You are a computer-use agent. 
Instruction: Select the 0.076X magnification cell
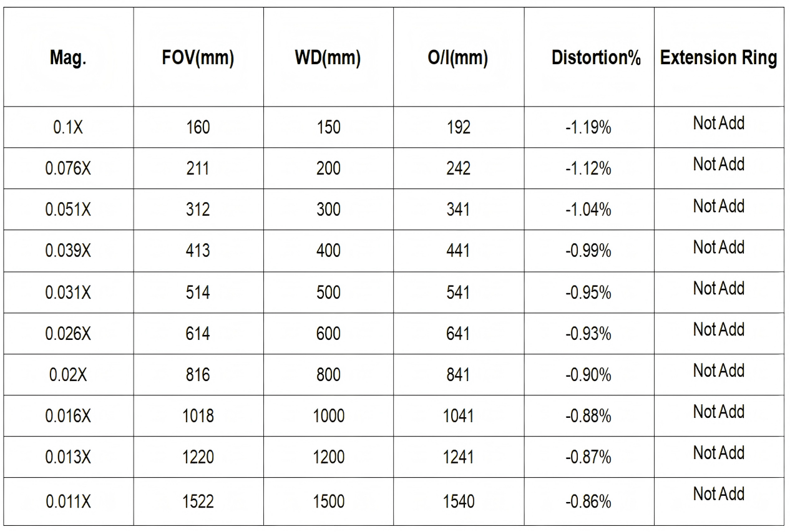pyautogui.click(x=68, y=169)
